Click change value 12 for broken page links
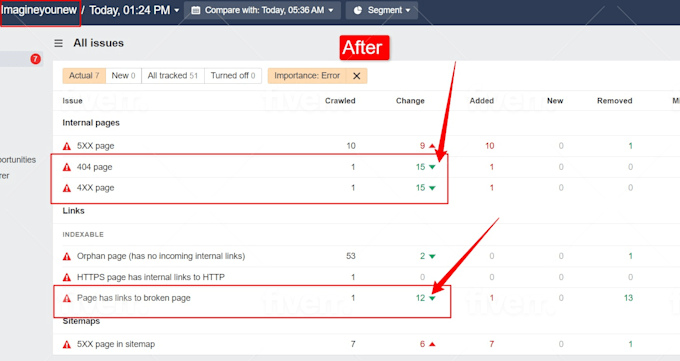680x361 pixels. coord(420,298)
